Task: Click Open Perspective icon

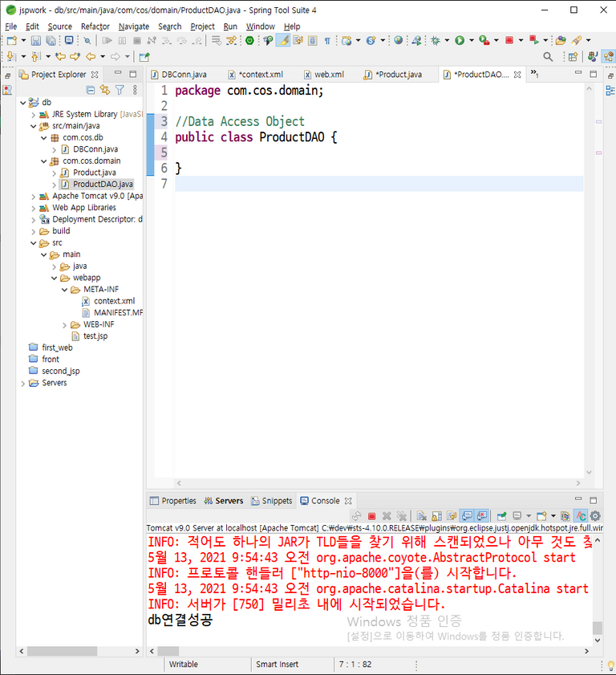Action: pyautogui.click(x=573, y=56)
